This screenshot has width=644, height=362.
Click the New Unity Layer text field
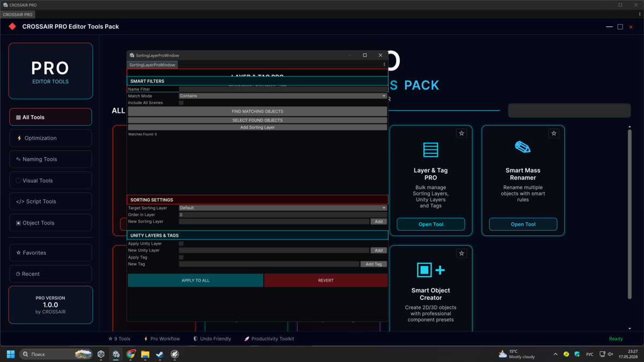pyautogui.click(x=274, y=250)
